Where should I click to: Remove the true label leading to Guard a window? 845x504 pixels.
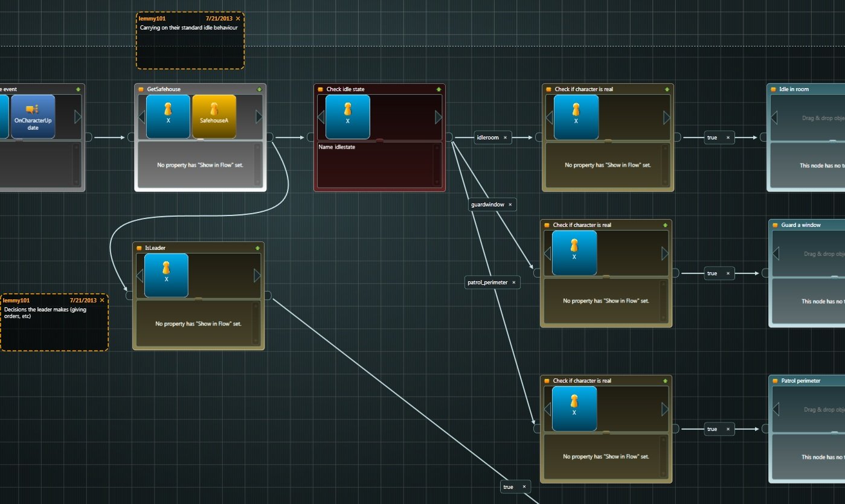click(728, 273)
